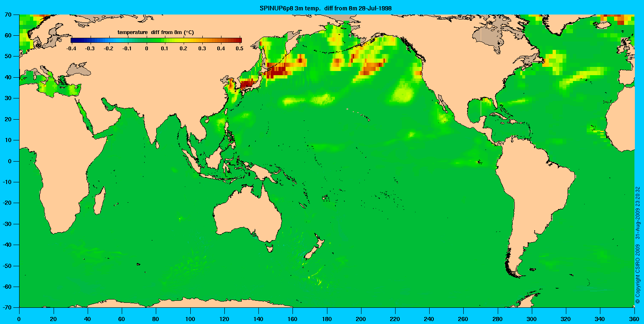Image resolution: width=644 pixels, height=324 pixels.
Task: Click the longitude axis label '100'
Action: pos(190,320)
